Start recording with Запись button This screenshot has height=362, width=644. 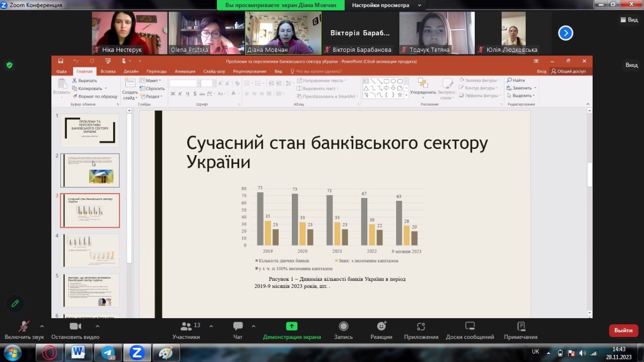343,330
